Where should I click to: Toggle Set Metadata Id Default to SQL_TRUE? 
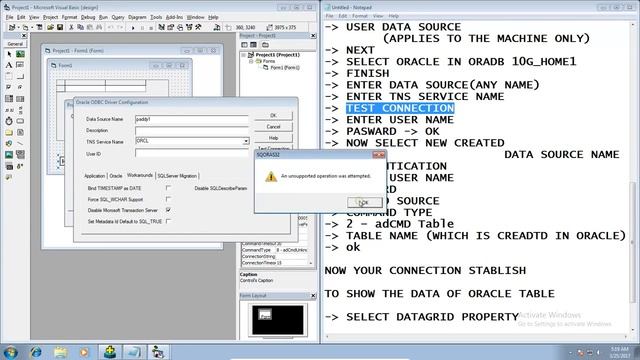pyautogui.click(x=168, y=221)
